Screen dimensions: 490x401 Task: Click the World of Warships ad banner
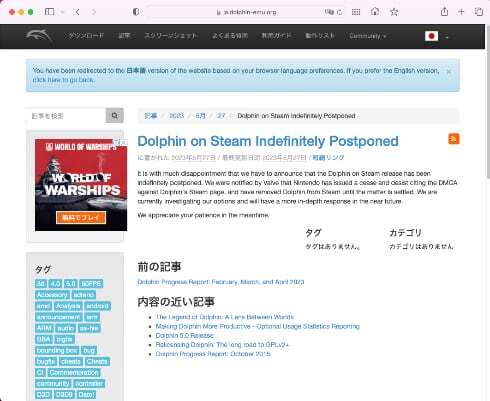pyautogui.click(x=81, y=185)
